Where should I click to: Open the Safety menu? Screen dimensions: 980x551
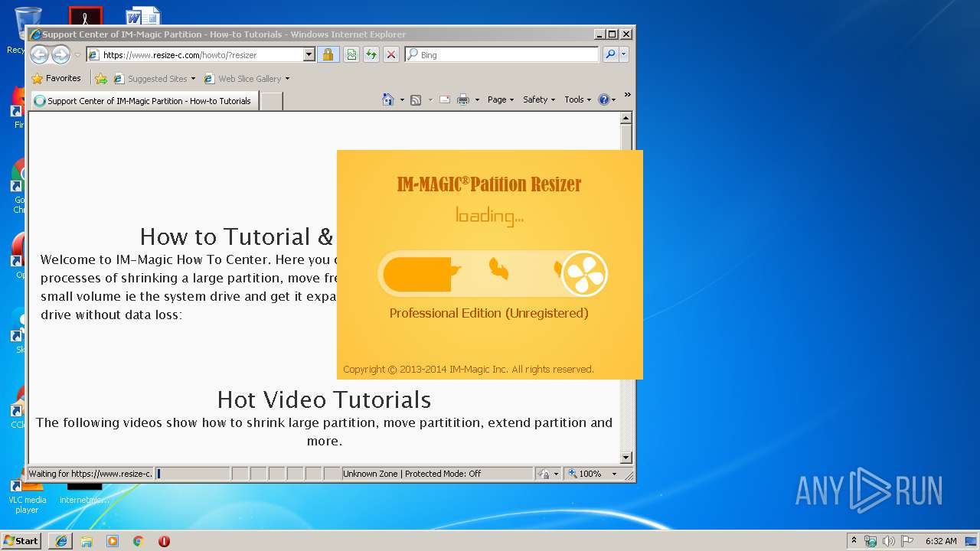[539, 99]
